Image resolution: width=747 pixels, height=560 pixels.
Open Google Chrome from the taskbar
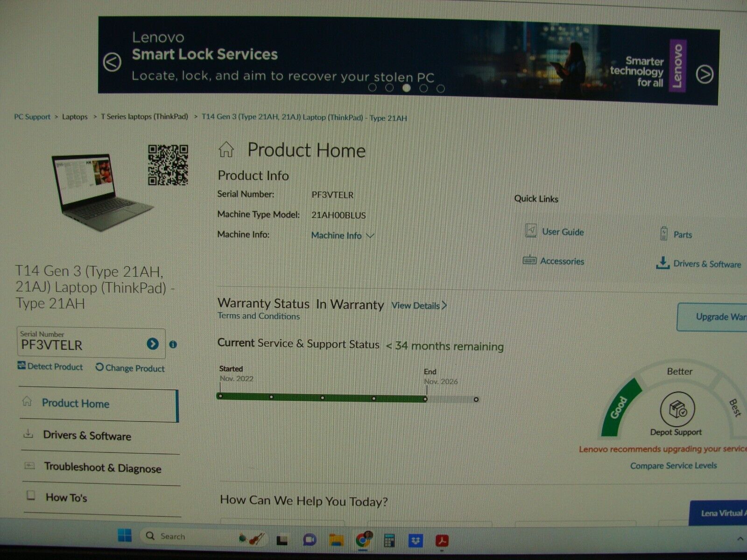(363, 540)
